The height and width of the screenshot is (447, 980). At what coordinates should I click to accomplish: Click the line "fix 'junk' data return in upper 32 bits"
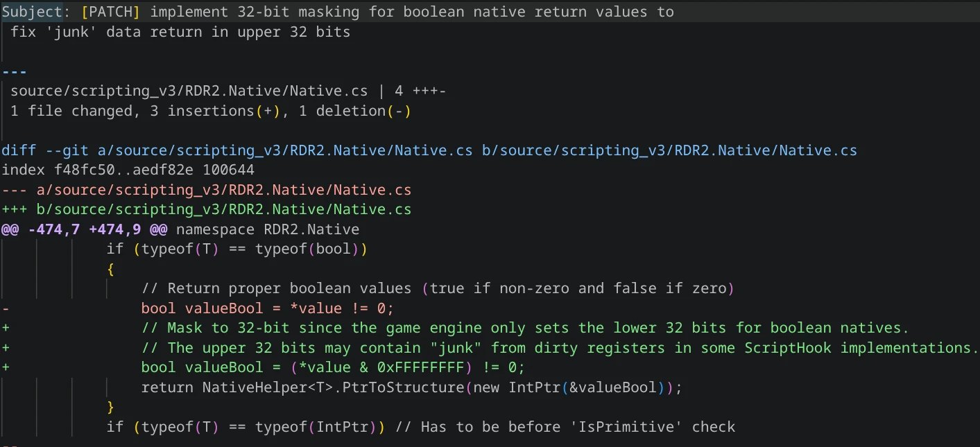pyautogui.click(x=180, y=32)
